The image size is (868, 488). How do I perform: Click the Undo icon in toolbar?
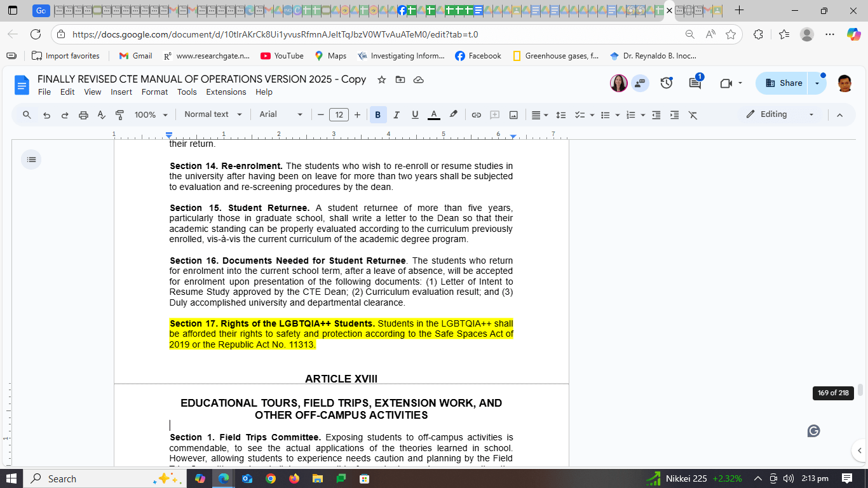46,115
